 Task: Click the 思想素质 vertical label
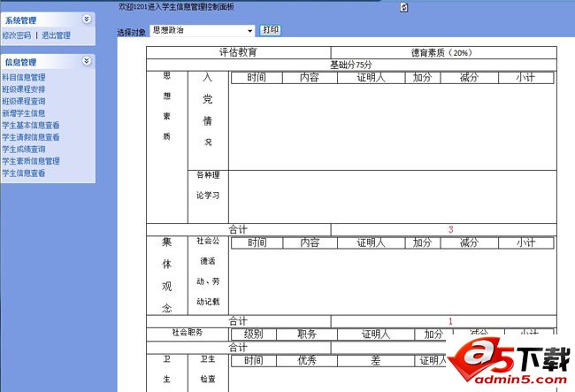coord(167,106)
